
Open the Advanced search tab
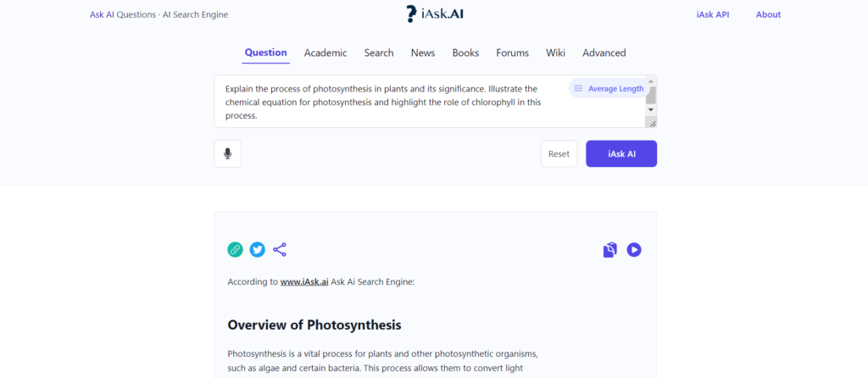click(x=604, y=53)
